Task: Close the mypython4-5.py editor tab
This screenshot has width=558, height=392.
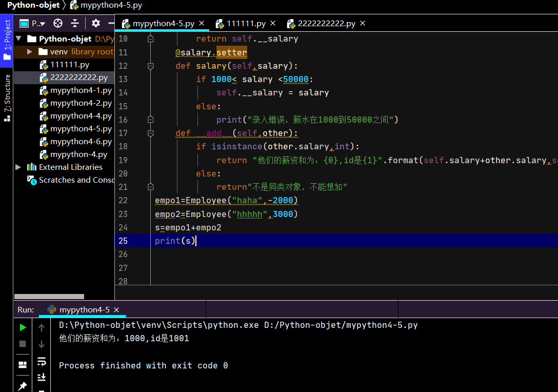Action: point(202,23)
